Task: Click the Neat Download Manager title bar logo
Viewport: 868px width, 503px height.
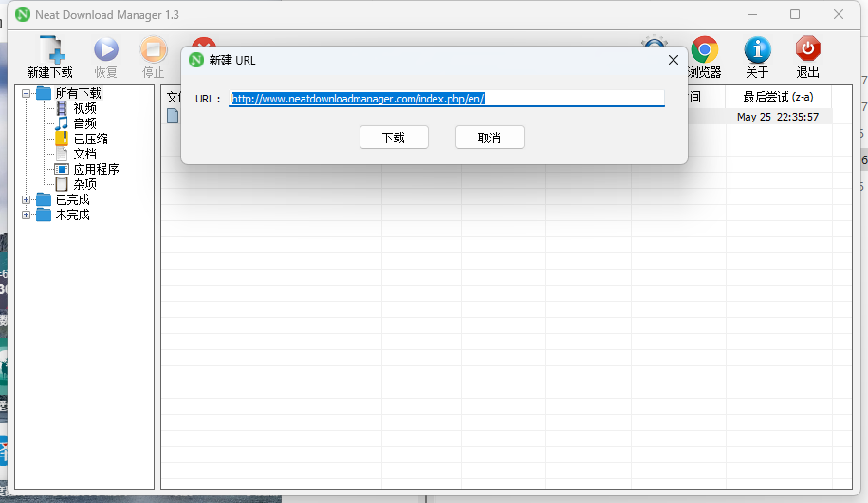Action: [23, 15]
